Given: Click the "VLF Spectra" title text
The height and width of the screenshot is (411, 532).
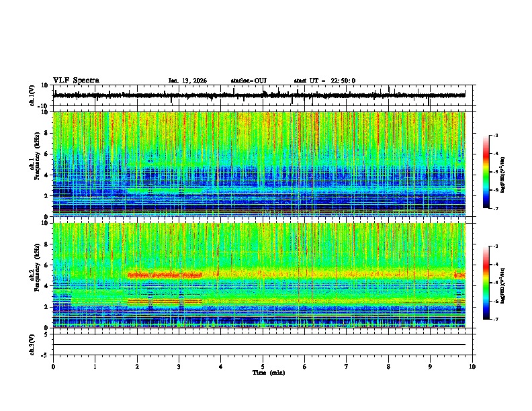Looking at the screenshot, I should tap(76, 81).
